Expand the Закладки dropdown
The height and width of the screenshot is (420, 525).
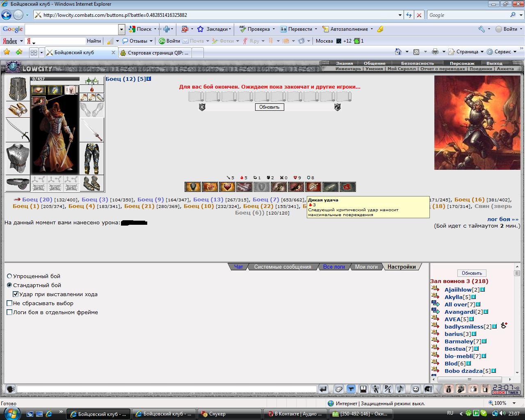point(230,29)
